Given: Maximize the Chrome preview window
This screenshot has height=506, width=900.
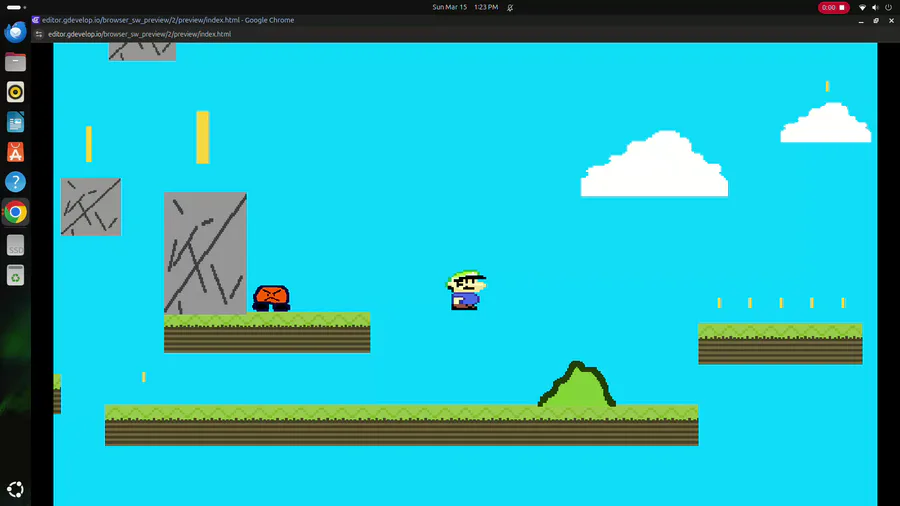Looking at the screenshot, I should (876, 21).
